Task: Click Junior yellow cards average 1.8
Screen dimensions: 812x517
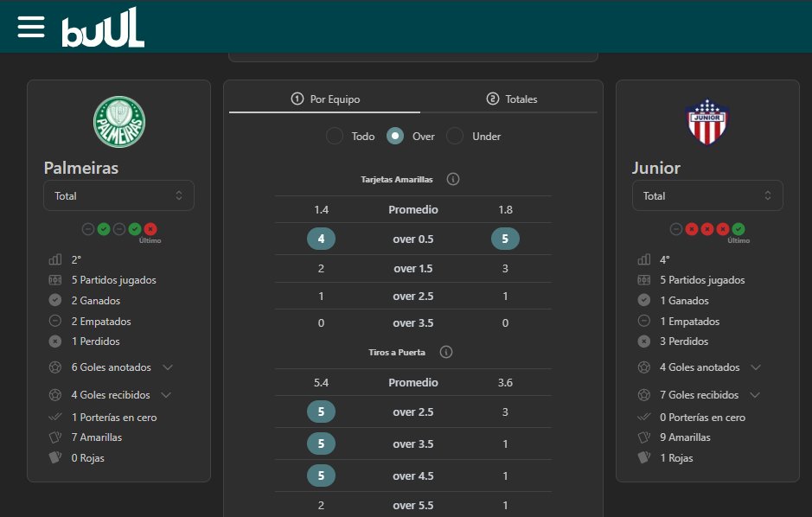Action: [x=505, y=209]
